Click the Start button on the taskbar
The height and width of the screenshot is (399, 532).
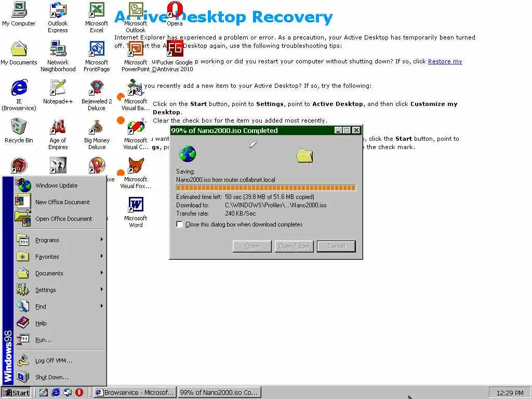(16, 393)
